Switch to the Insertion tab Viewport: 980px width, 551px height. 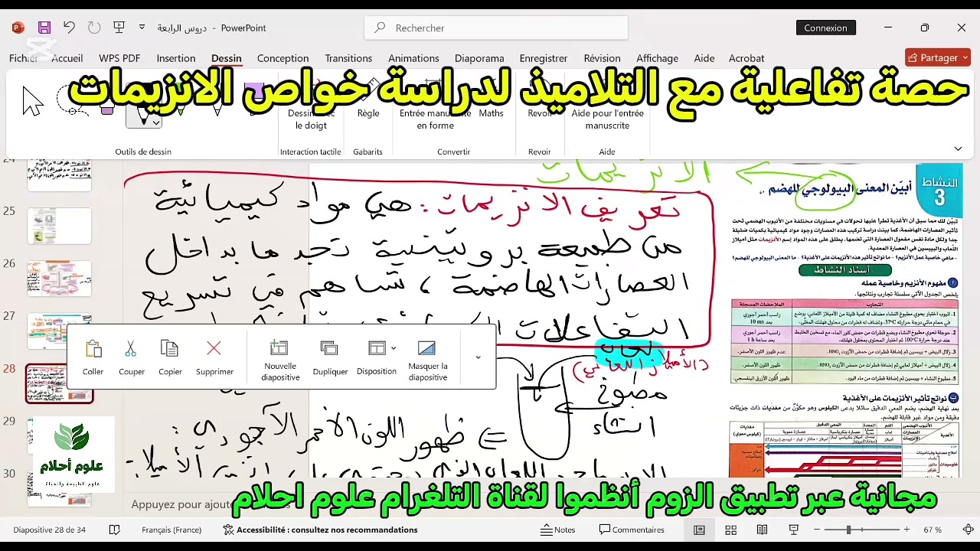176,58
